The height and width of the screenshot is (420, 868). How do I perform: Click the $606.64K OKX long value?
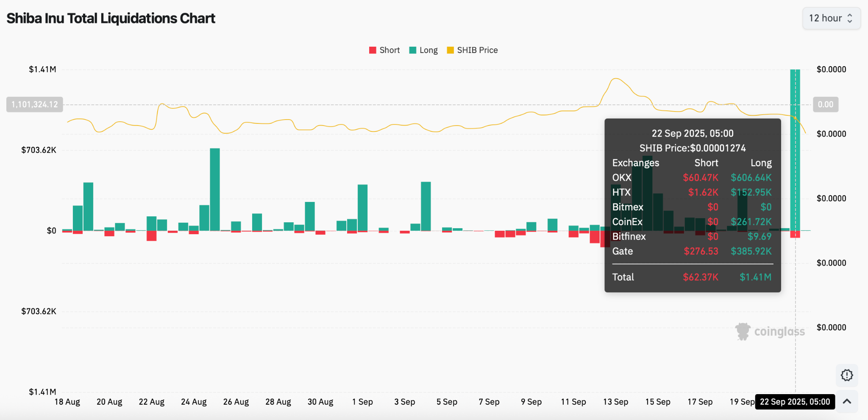(x=751, y=177)
